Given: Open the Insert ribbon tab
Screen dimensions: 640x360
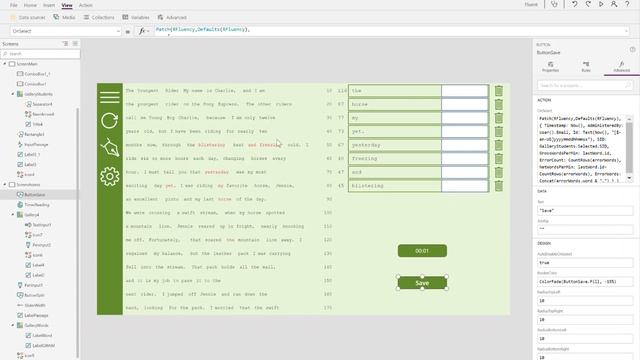Looking at the screenshot, I should (49, 5).
